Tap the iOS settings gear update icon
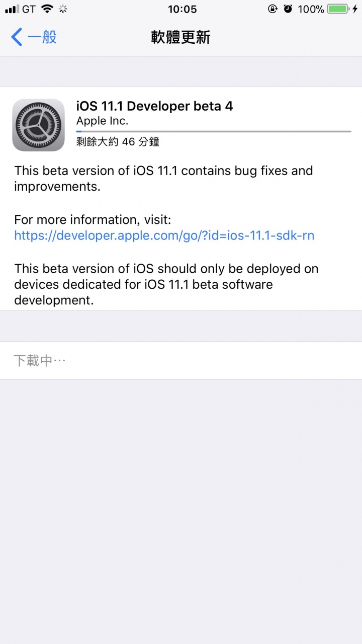The width and height of the screenshot is (362, 644). (x=38, y=125)
